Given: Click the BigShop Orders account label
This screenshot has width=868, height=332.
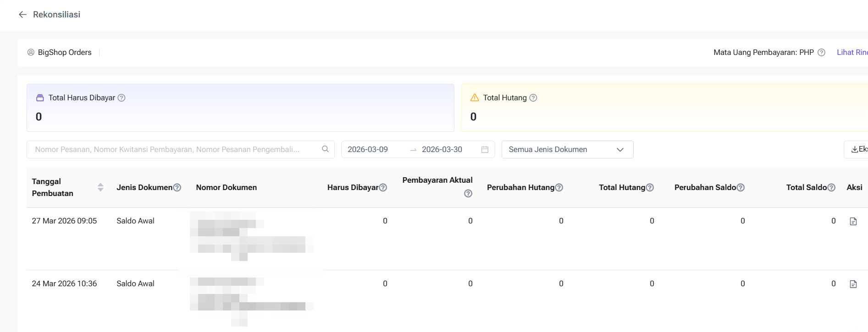Looking at the screenshot, I should point(64,53).
